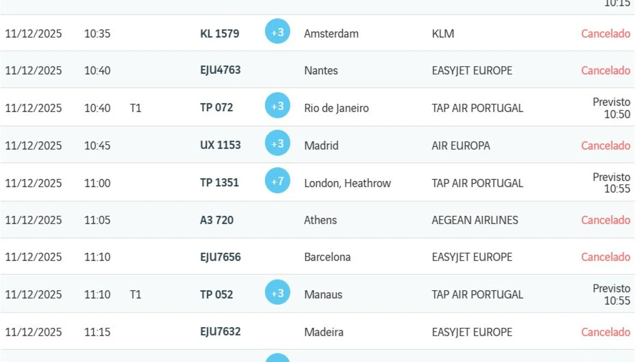Image resolution: width=644 pixels, height=362 pixels.
Task: Click flight EJU7632 to Madeira
Action: 220,332
